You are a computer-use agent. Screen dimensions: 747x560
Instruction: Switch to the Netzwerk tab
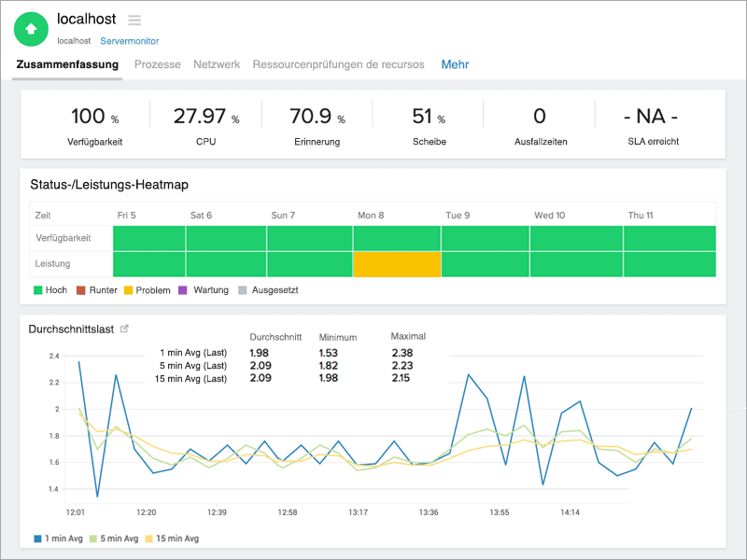pyautogui.click(x=217, y=64)
